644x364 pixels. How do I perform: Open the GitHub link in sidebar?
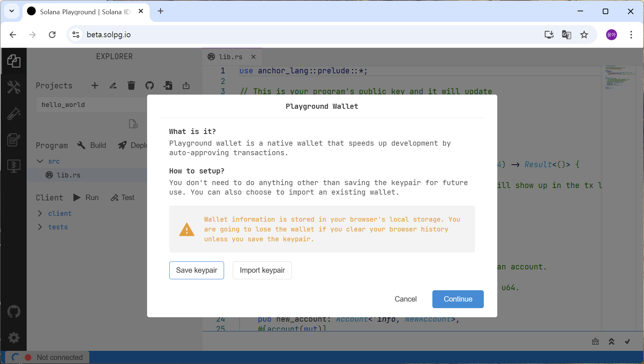(x=14, y=311)
